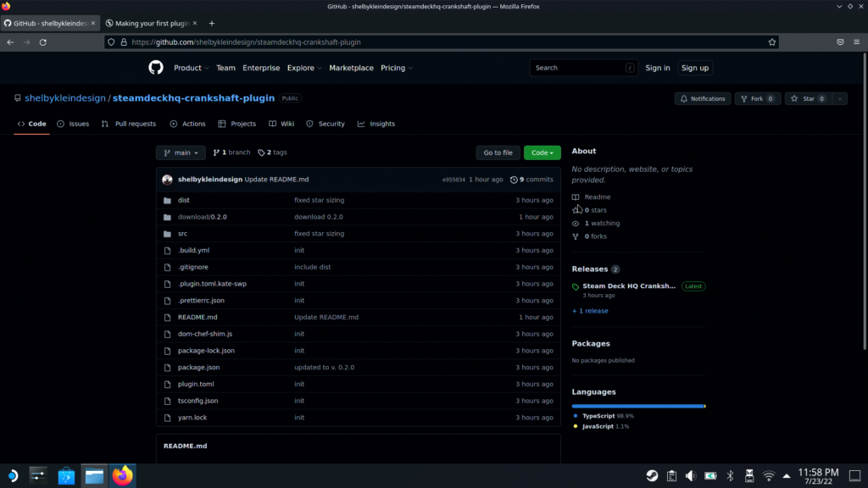
Task: Open the Star lists dropdown arrow
Action: 840,98
